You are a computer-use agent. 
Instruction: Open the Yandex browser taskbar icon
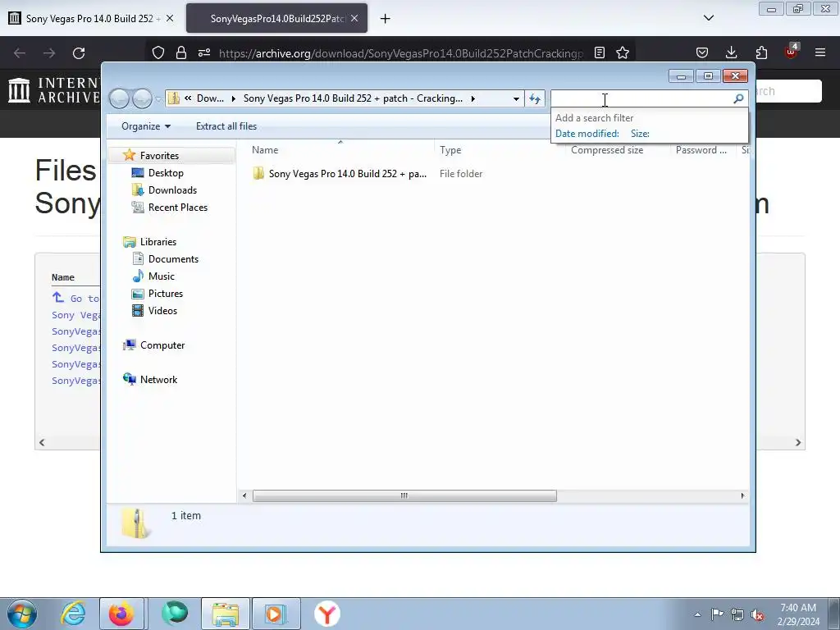(327, 614)
